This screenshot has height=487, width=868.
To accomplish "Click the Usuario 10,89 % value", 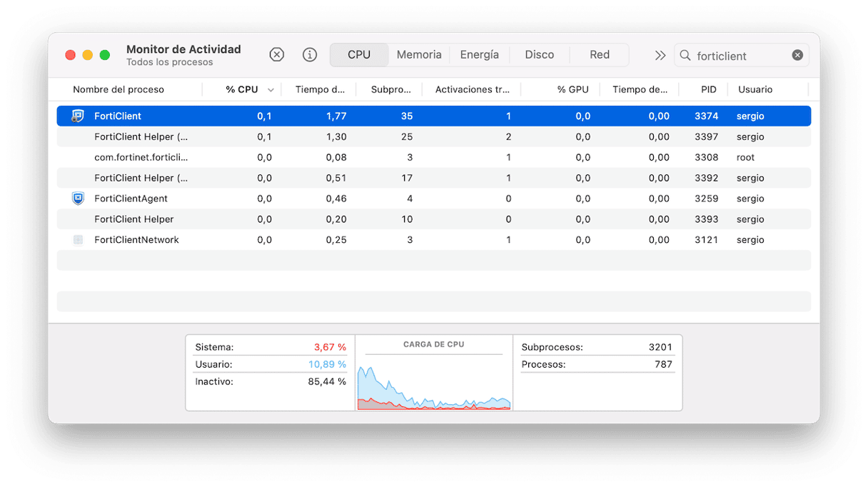I will pos(327,364).
